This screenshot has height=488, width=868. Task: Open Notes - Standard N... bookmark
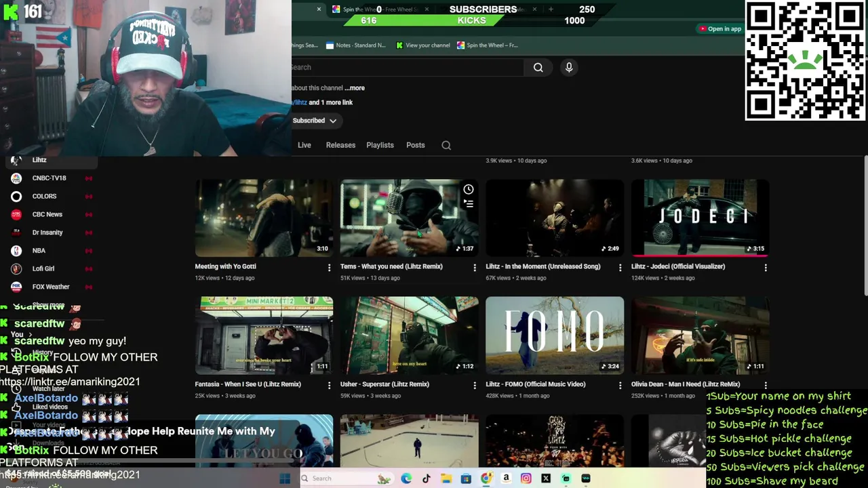[355, 45]
